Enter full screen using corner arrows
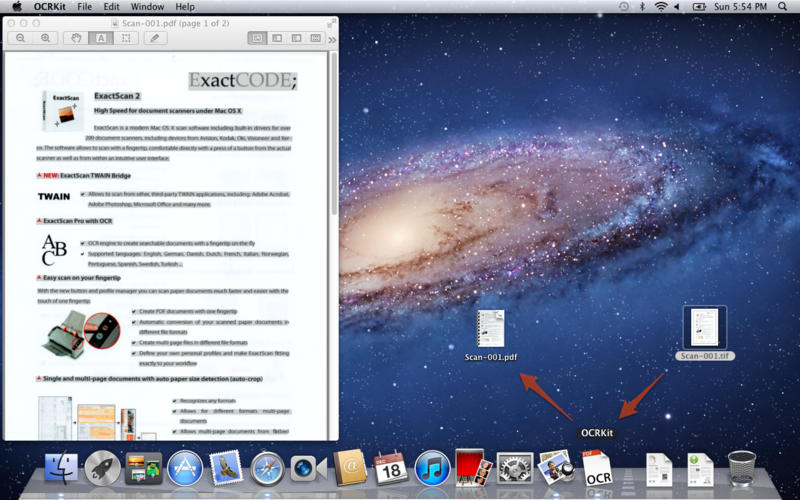 tap(330, 22)
